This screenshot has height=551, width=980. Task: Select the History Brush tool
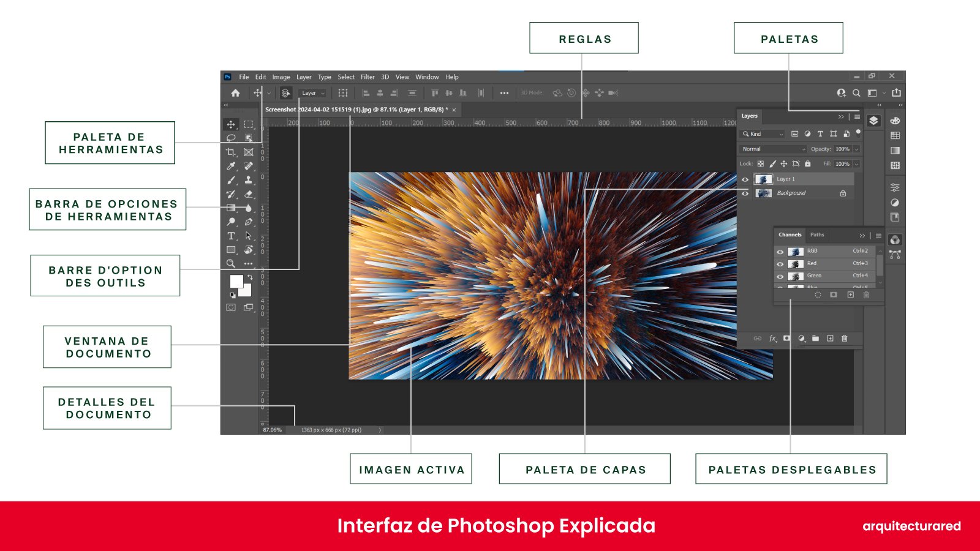pos(231,194)
